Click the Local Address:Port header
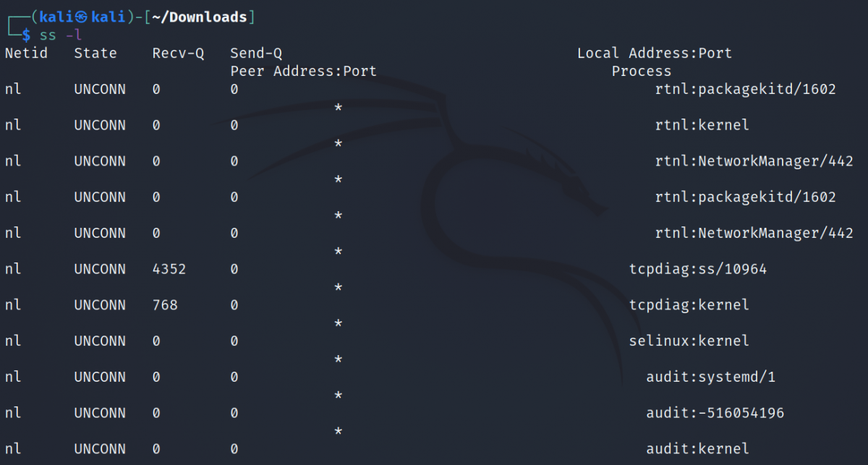Image resolution: width=868 pixels, height=465 pixels. point(654,53)
